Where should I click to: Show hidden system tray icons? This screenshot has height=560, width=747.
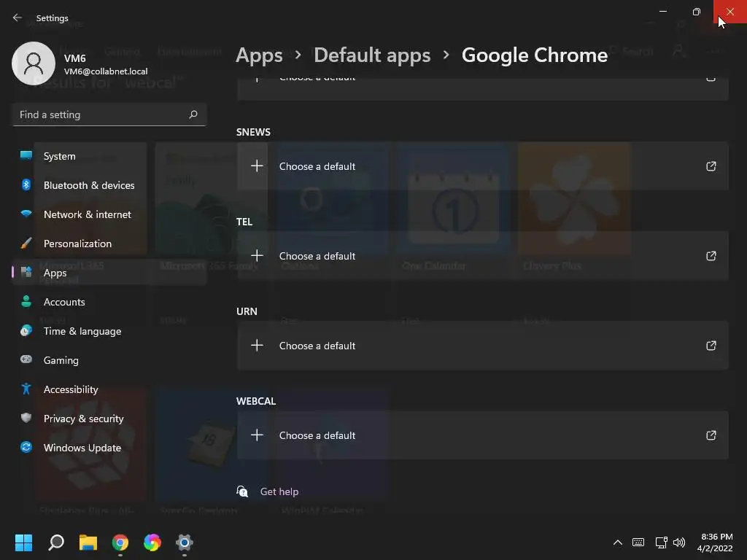617,542
